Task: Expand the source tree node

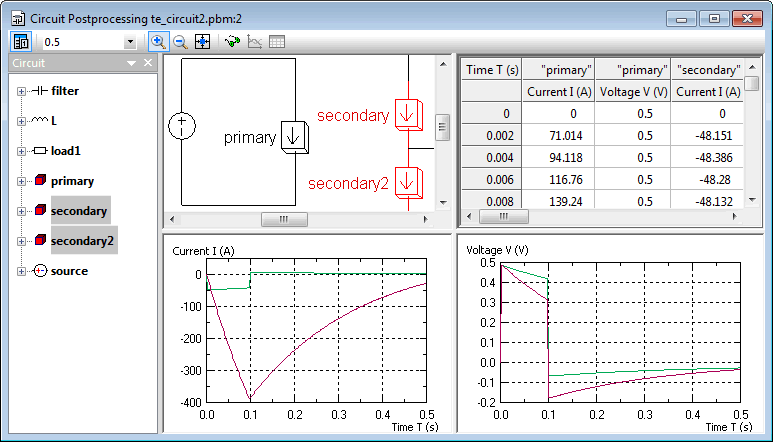Action: coord(21,271)
